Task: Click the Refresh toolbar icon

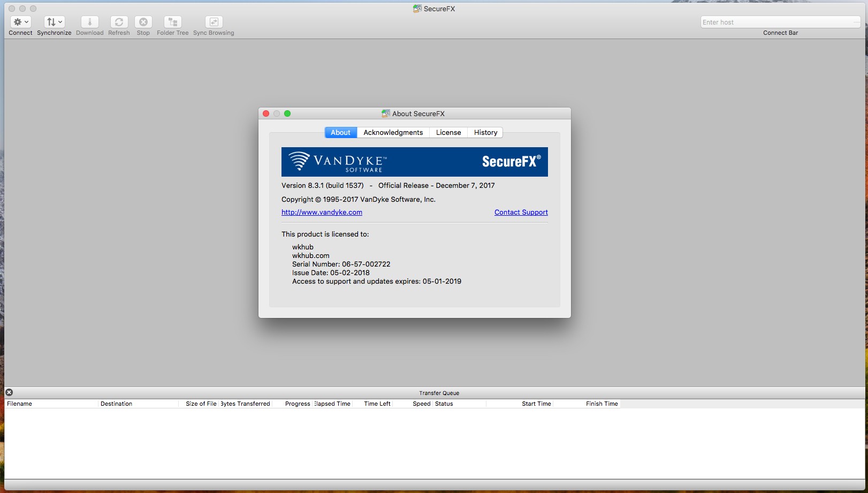Action: tap(119, 22)
